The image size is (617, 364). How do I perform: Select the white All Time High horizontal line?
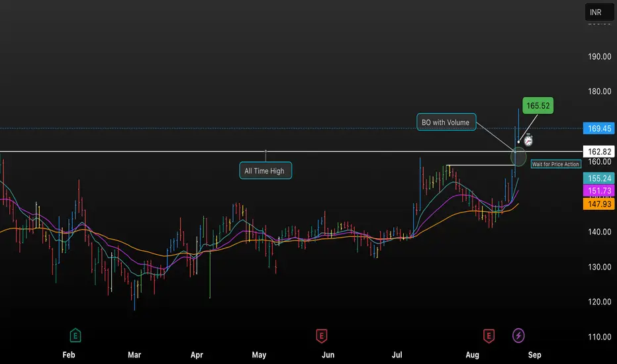click(x=291, y=151)
